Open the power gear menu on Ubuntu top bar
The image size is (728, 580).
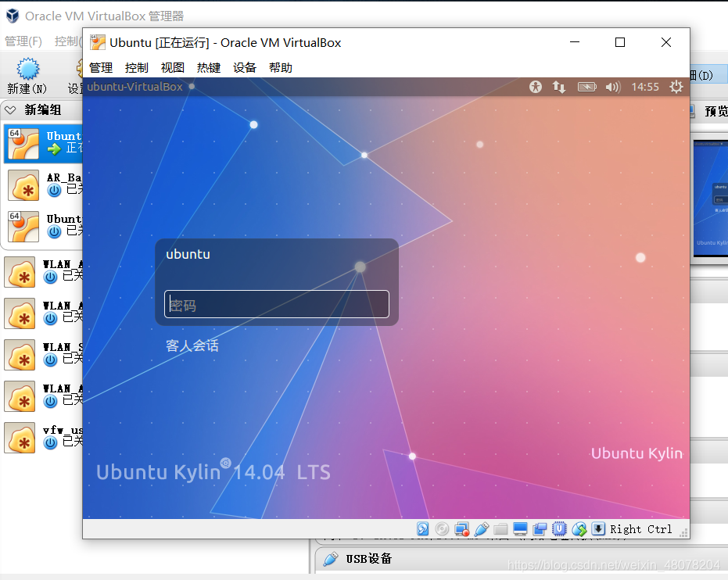click(676, 87)
